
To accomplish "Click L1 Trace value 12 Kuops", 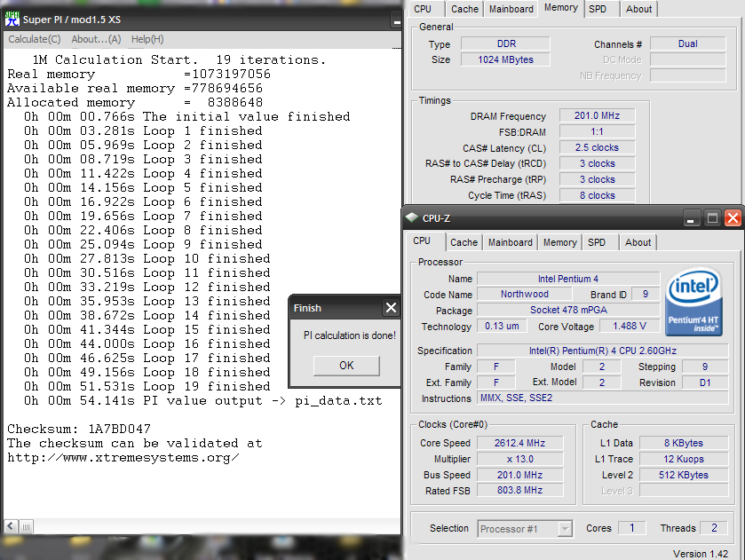I will (x=683, y=460).
